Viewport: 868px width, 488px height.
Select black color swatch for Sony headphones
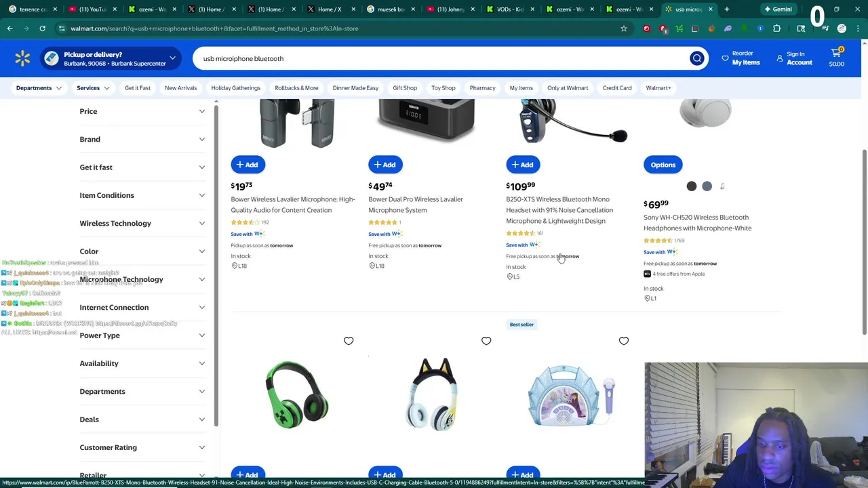692,186
